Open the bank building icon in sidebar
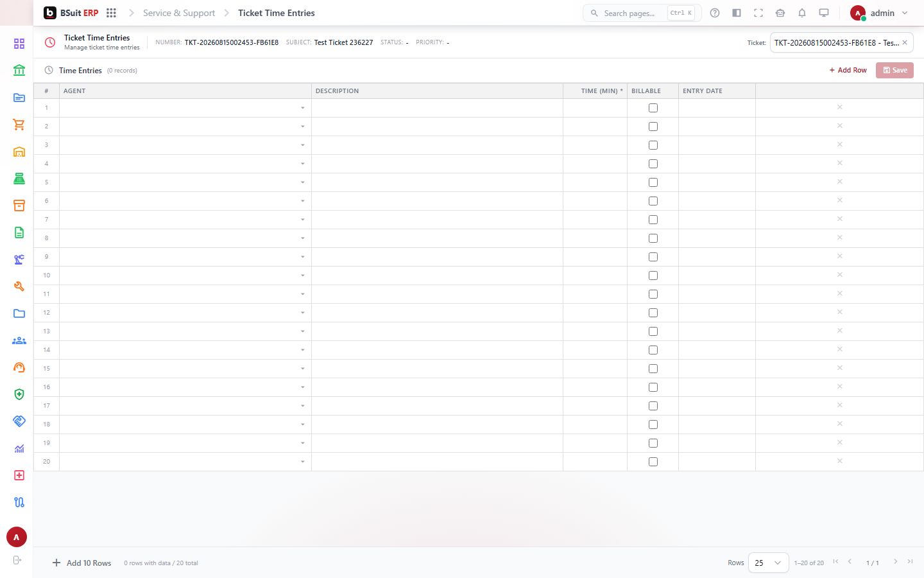 tap(19, 71)
